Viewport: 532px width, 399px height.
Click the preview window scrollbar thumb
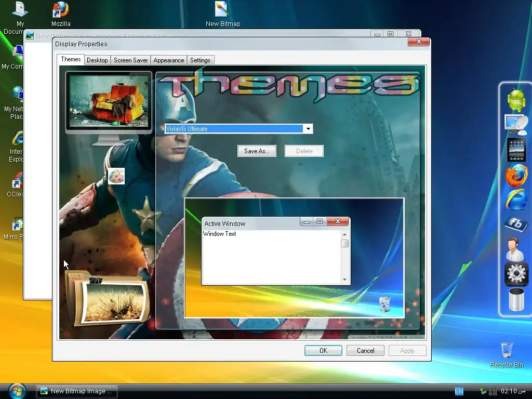tap(345, 243)
